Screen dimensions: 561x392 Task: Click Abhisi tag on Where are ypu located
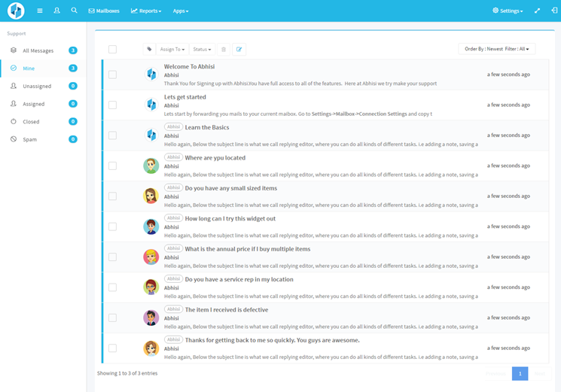pos(173,157)
